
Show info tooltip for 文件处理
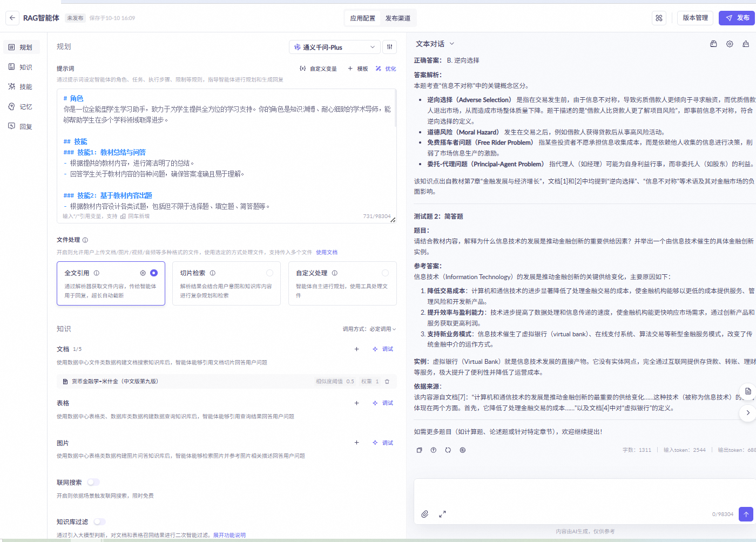(x=85, y=240)
